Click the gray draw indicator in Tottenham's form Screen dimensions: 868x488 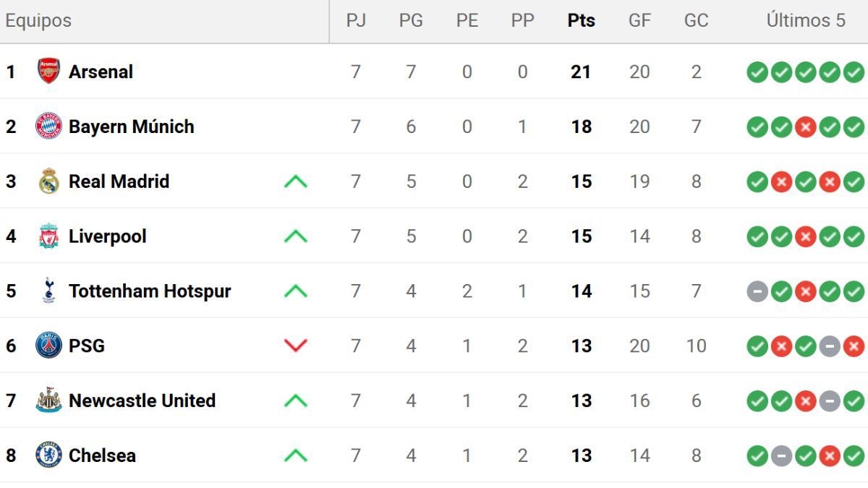[x=757, y=291]
